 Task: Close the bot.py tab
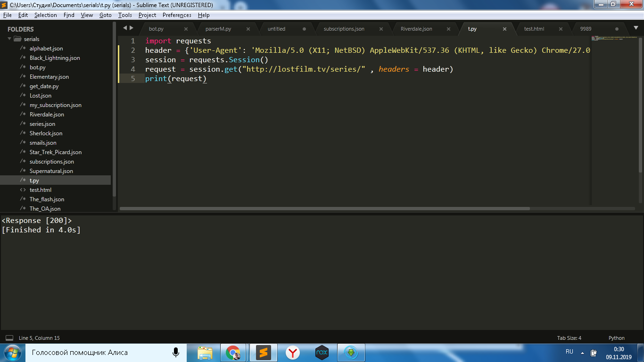tap(186, 29)
